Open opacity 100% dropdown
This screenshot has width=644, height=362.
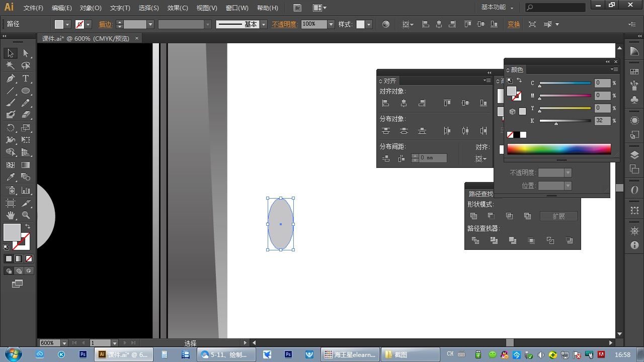[x=331, y=24]
